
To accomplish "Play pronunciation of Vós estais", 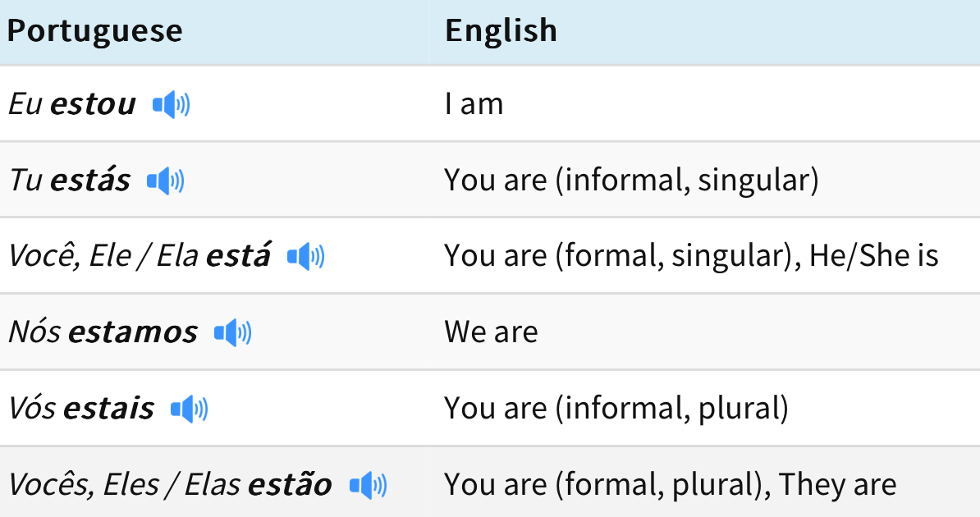I will [x=190, y=409].
